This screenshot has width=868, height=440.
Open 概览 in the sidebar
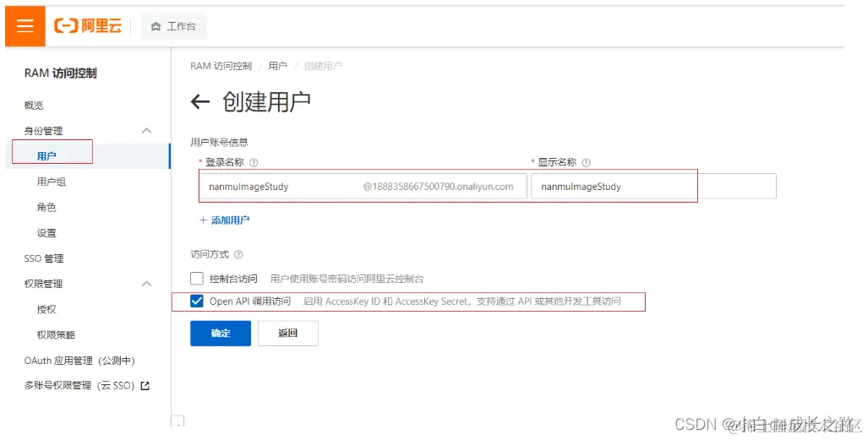click(x=34, y=106)
